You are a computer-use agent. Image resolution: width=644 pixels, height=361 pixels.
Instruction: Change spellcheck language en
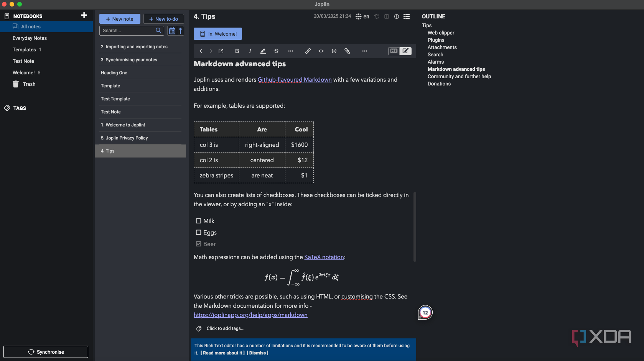tap(362, 16)
